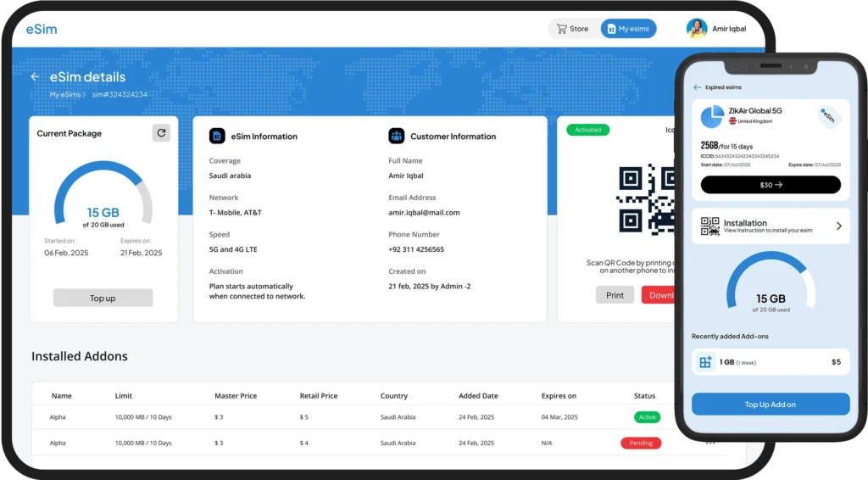
Task: Open the Store tab
Action: point(572,29)
